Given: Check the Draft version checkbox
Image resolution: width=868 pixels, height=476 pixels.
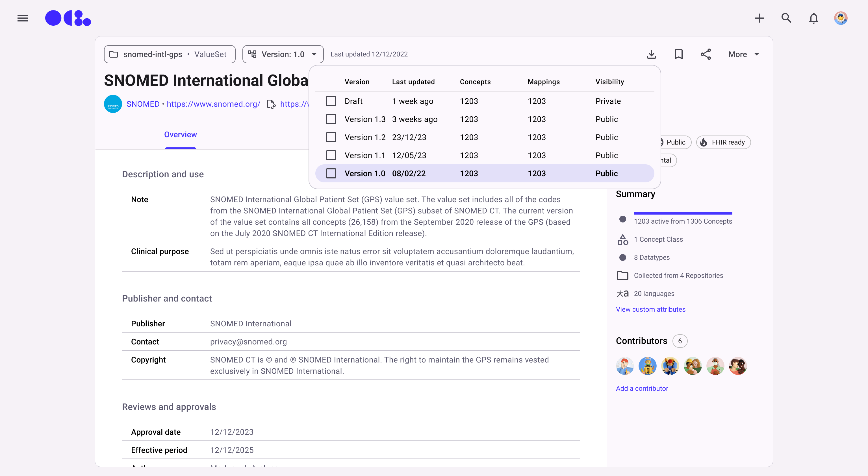Looking at the screenshot, I should (331, 101).
